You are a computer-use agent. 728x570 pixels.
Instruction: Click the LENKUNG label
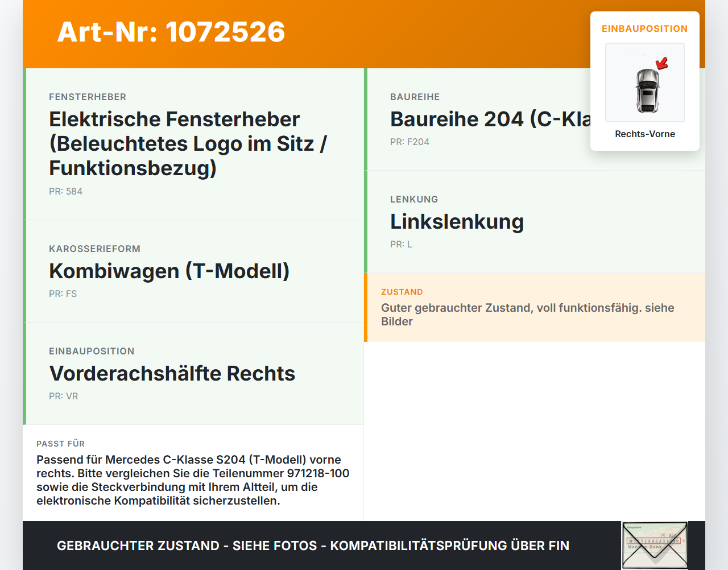click(414, 199)
